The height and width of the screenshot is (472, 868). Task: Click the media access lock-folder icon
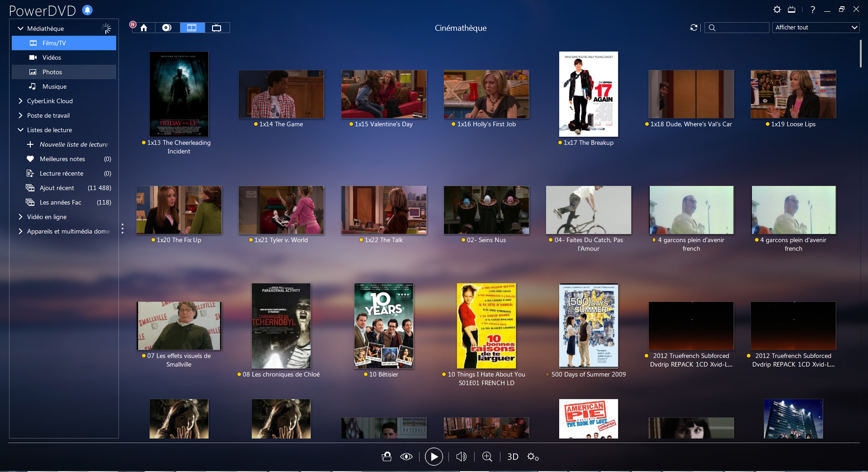click(x=387, y=457)
